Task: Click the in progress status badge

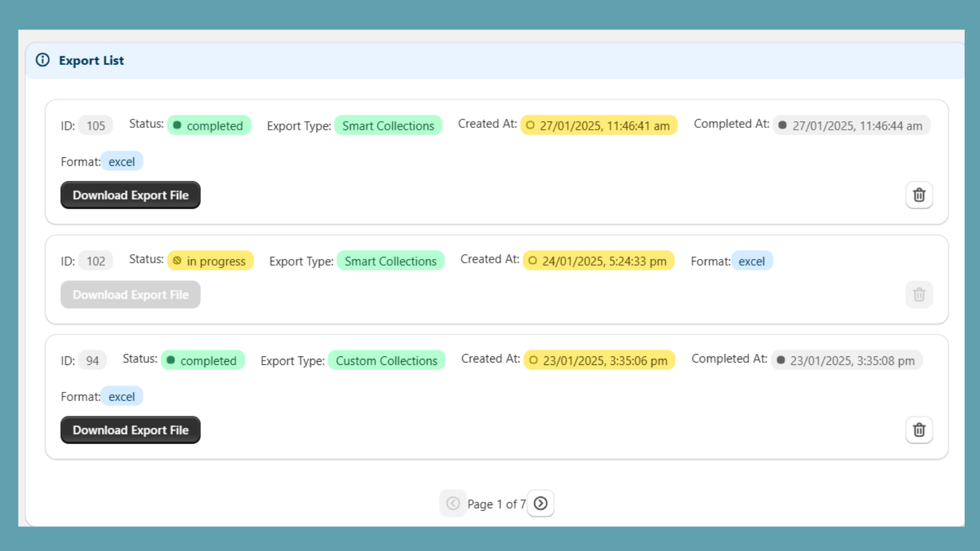Action: (210, 261)
